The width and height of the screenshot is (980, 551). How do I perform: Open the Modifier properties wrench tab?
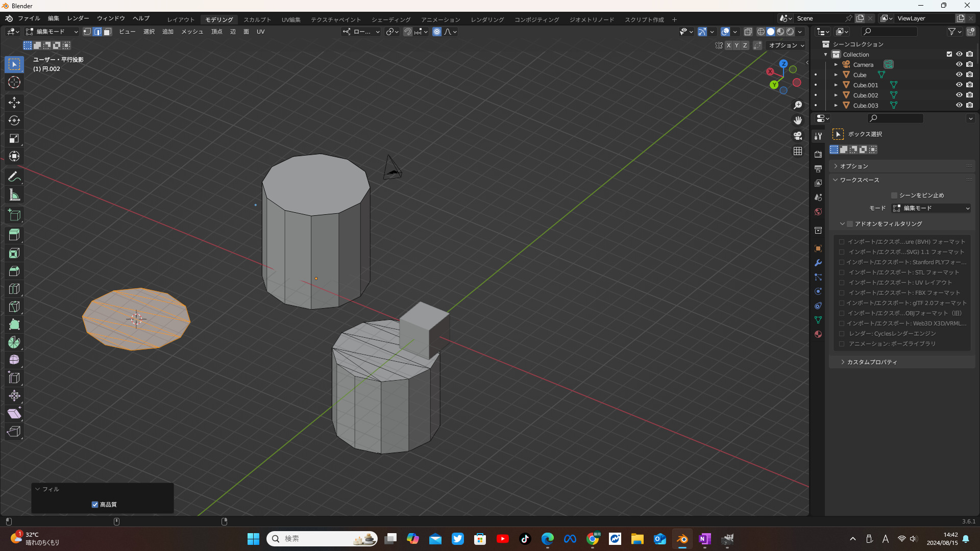tap(818, 263)
